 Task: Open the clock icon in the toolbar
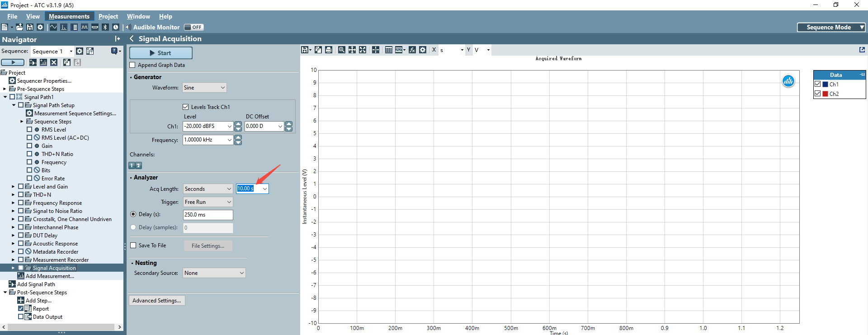116,27
